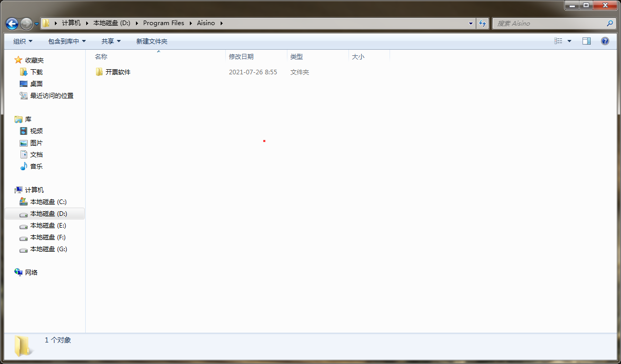Image resolution: width=621 pixels, height=364 pixels.
Task: Open the 图片 library
Action: 36,143
